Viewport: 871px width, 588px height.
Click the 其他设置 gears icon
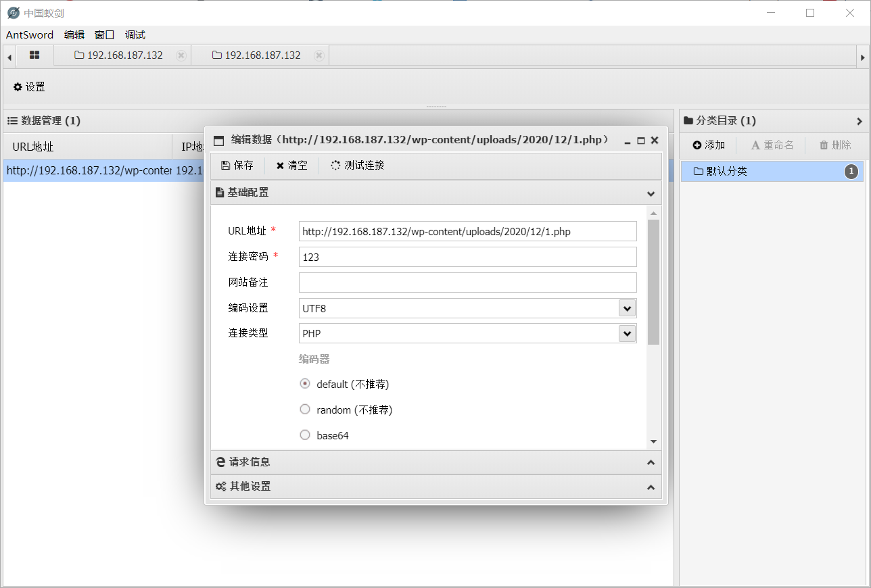point(220,487)
